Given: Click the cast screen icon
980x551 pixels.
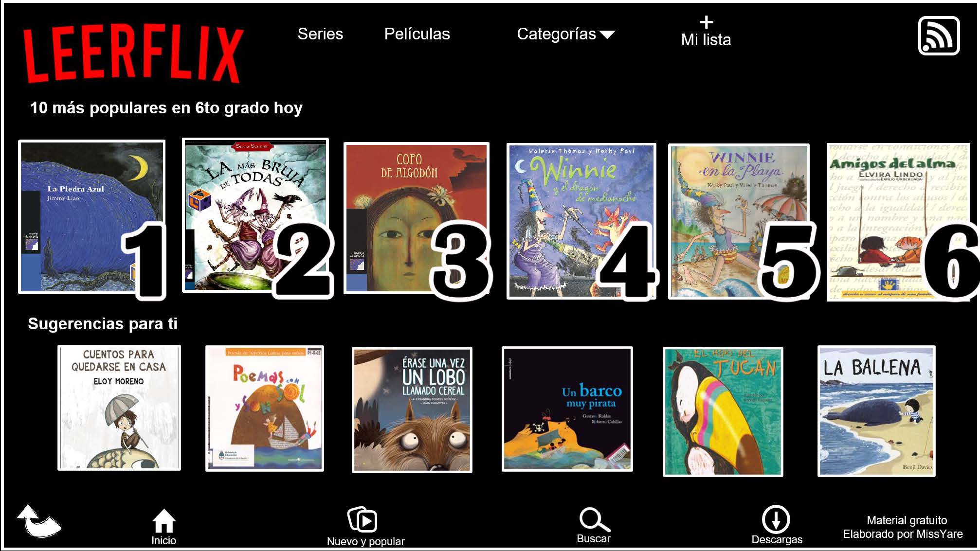Looking at the screenshot, I should tap(939, 36).
